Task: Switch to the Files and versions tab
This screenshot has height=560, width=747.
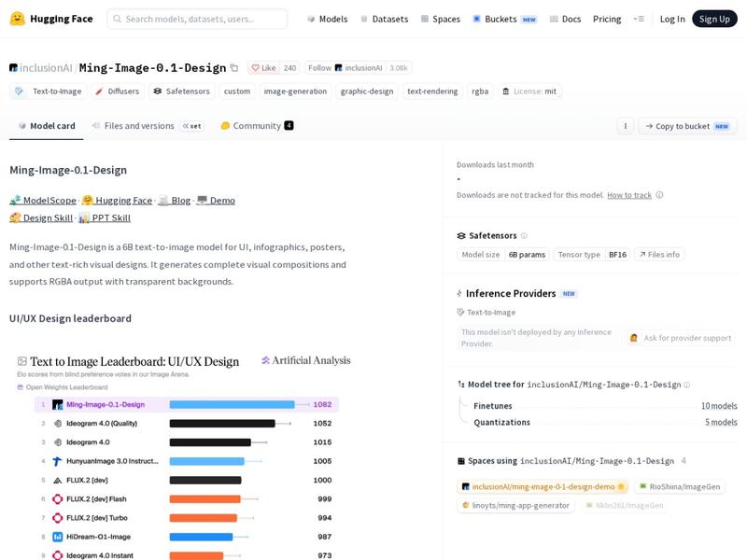Action: (148, 126)
